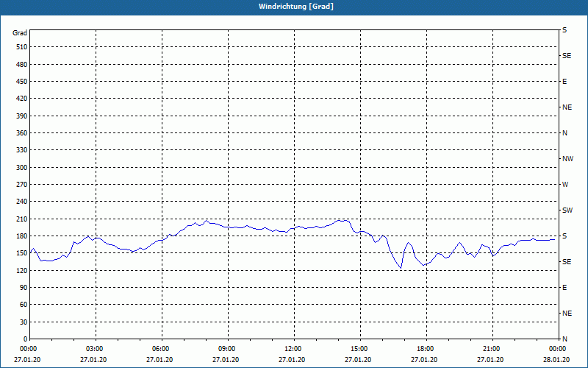Click the 28.01.20 date label
This screenshot has width=588, height=368.
click(x=556, y=359)
